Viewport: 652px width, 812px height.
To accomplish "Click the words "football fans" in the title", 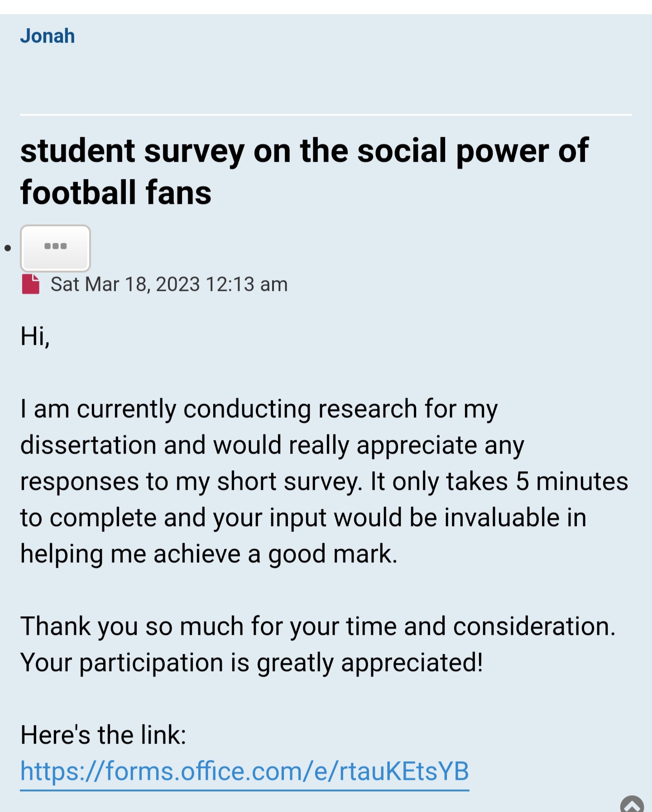I will [116, 193].
